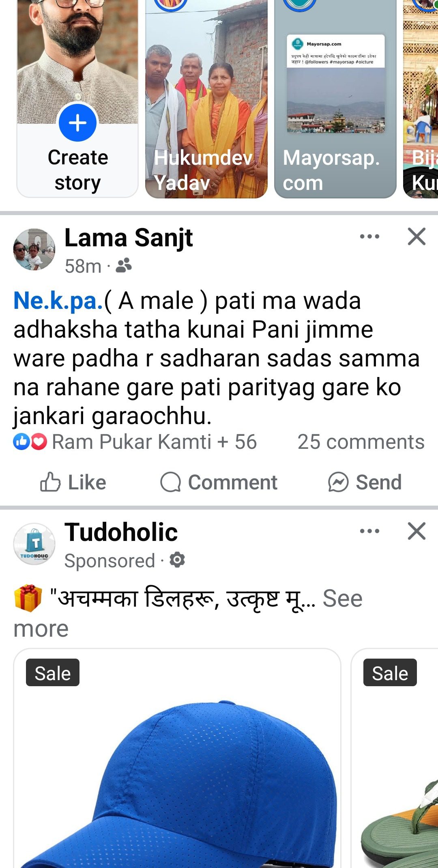The width and height of the screenshot is (438, 868).
Task: Hide the Tudoholic sponsored ad
Action: (x=417, y=531)
